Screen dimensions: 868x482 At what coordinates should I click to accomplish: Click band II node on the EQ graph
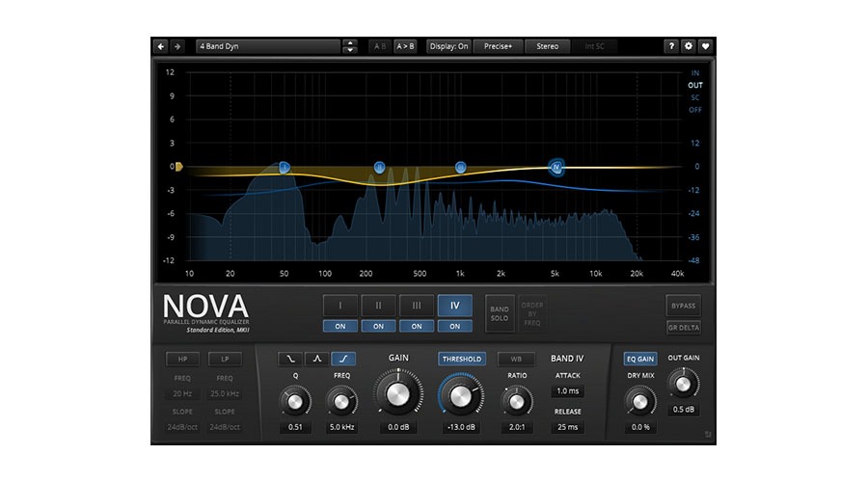(x=379, y=167)
